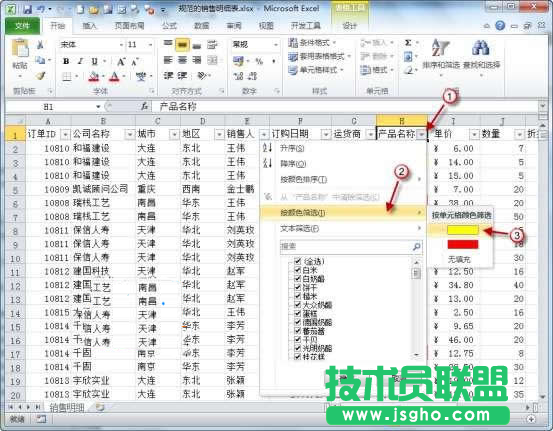Click the filter list vertical scrollbar

pos(417,308)
